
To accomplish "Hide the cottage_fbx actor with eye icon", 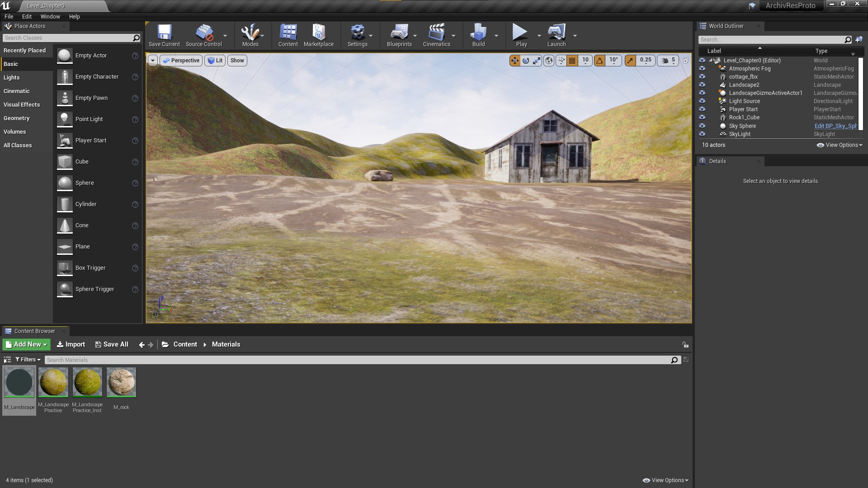I will click(x=702, y=77).
